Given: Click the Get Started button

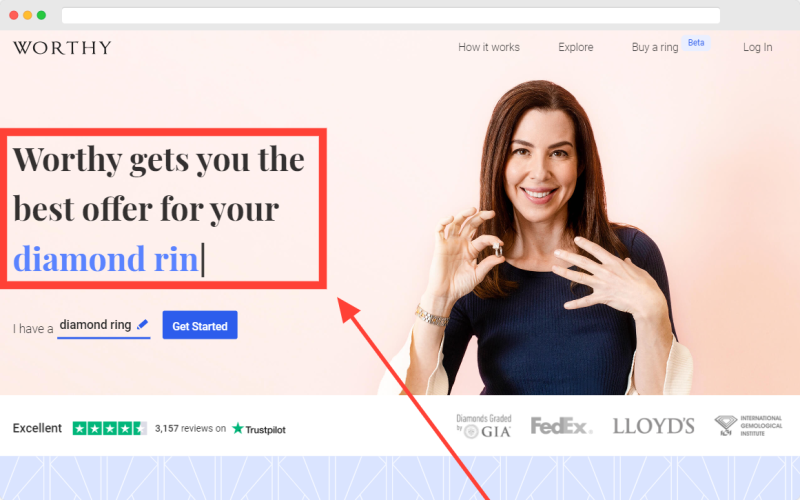Looking at the screenshot, I should (x=200, y=325).
